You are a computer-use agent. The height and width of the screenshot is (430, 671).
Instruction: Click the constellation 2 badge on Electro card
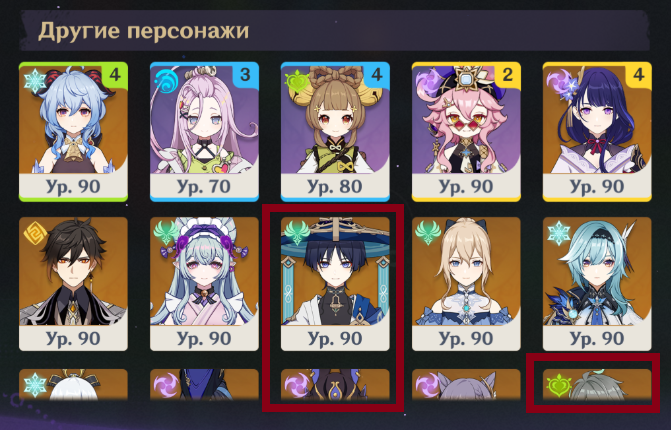tap(507, 75)
